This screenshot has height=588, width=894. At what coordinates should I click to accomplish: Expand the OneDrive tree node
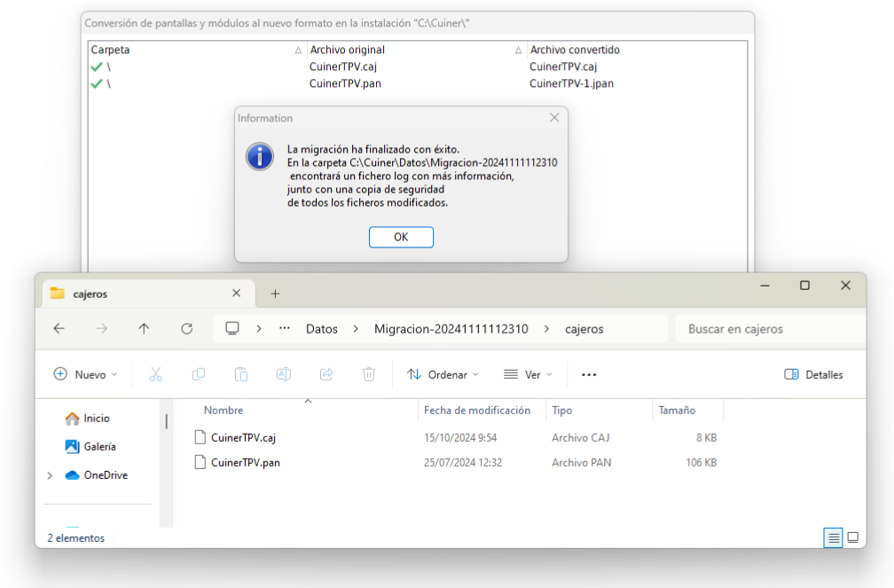tap(51, 475)
